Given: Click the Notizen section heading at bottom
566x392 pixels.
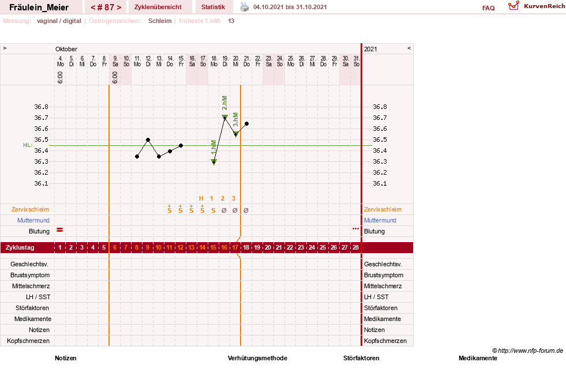Looking at the screenshot, I should 66,358.
